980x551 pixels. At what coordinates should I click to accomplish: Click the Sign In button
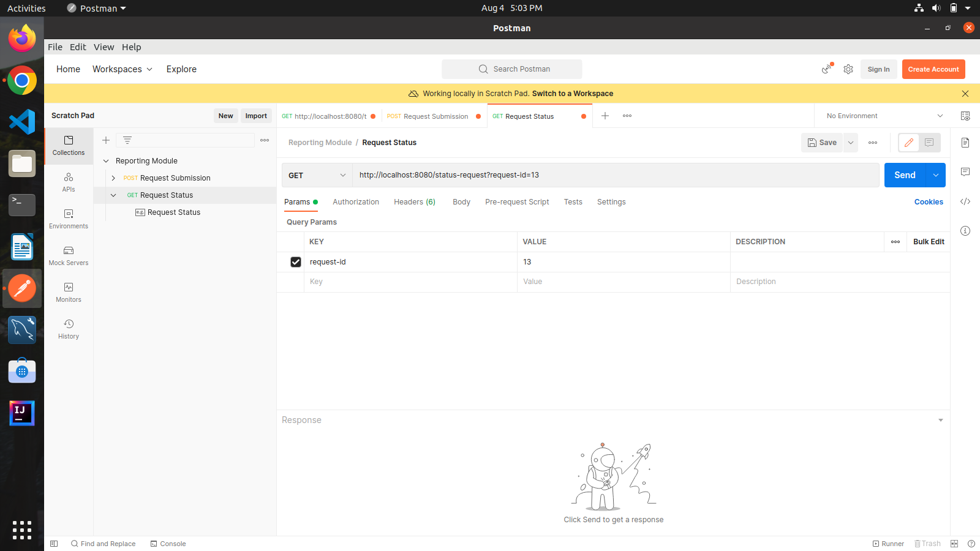click(x=879, y=69)
